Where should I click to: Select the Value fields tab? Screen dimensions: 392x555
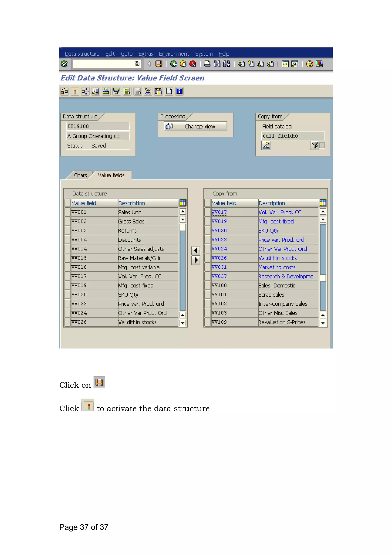tap(111, 175)
